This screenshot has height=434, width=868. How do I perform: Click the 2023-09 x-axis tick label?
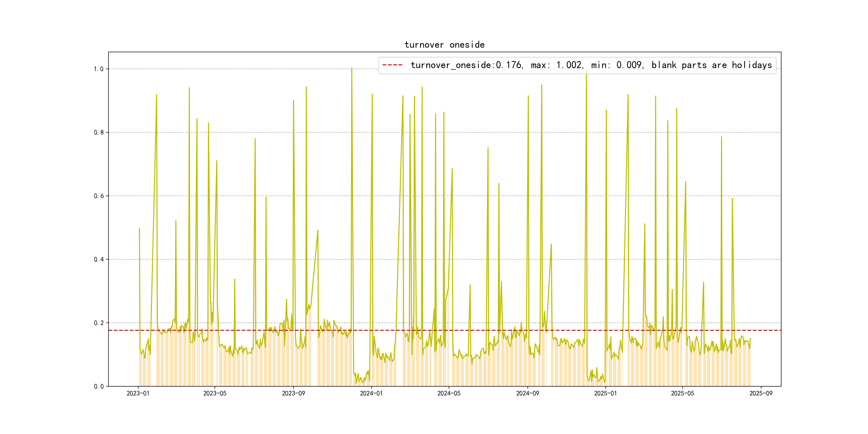point(293,394)
